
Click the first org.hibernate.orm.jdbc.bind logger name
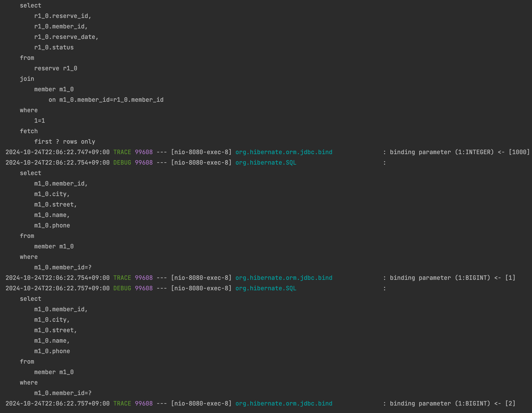coord(284,152)
